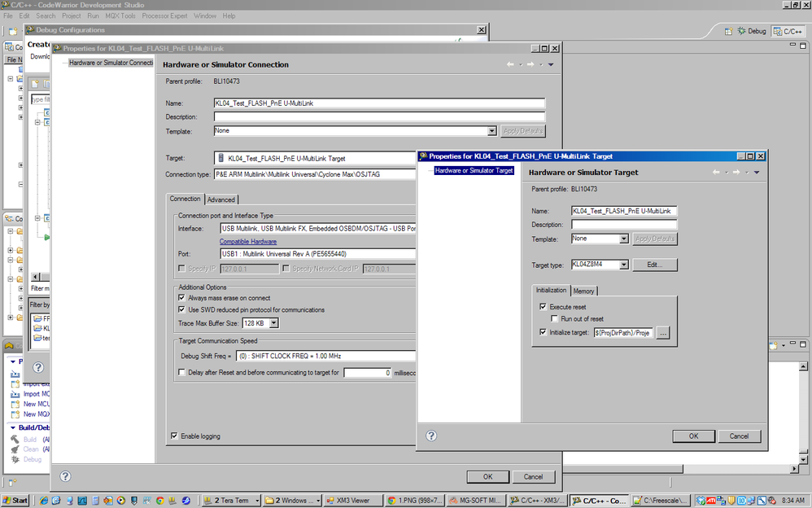The image size is (812, 508).
Task: Click Description field in Target dialog
Action: point(624,225)
